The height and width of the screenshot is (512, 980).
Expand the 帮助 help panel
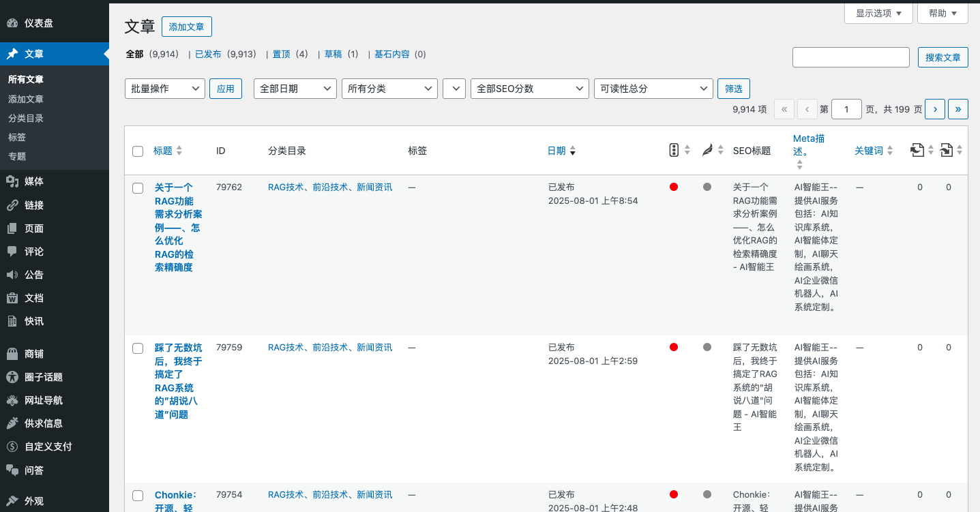[x=943, y=13]
